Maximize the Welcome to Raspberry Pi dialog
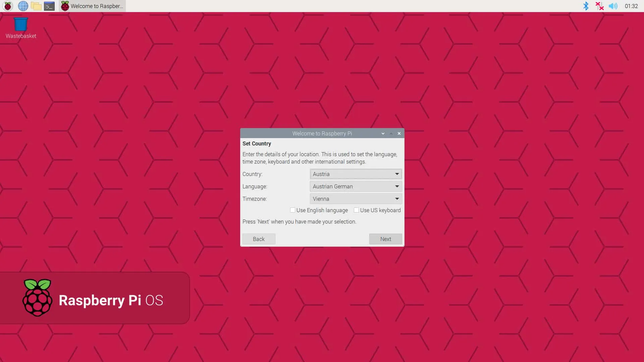644x362 pixels. coord(391,133)
